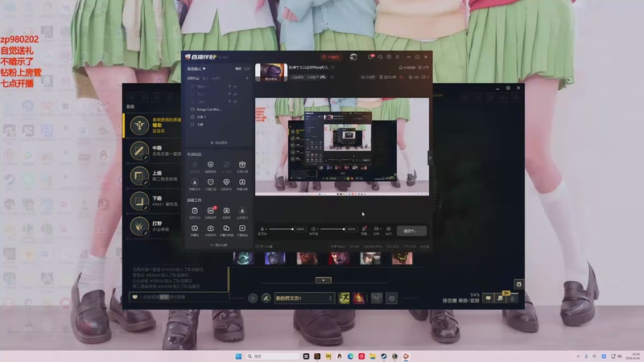Screen dimensions: 644x362
Task: Open the 基础工具 icon with red badge
Action: (x=211, y=212)
